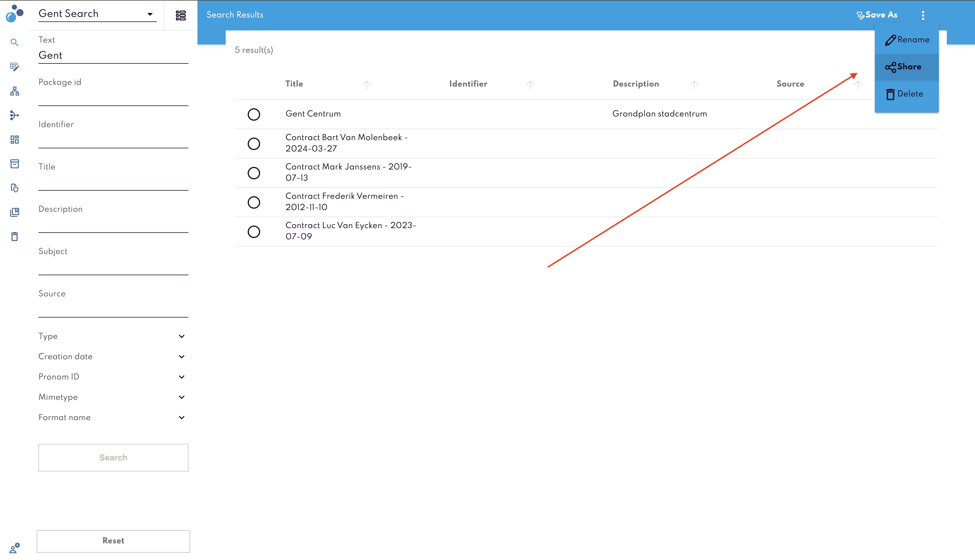Choose Share from the options menu
The height and width of the screenshot is (560, 975).
pos(906,67)
